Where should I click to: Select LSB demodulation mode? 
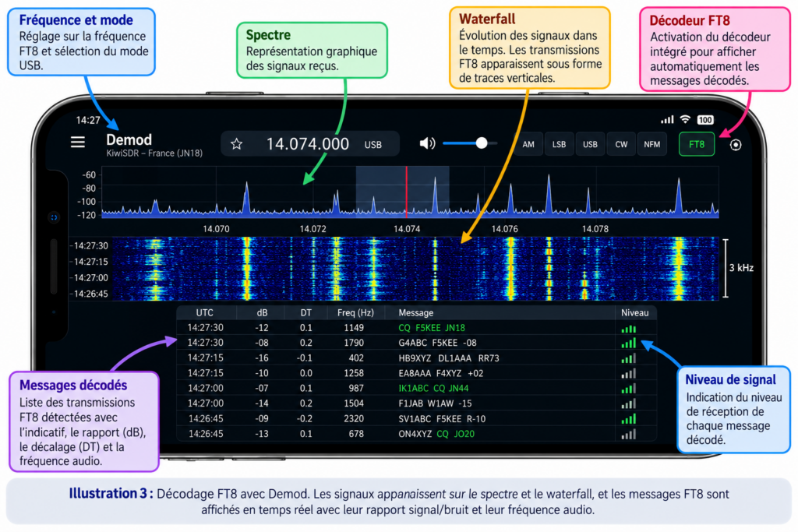pyautogui.click(x=559, y=144)
